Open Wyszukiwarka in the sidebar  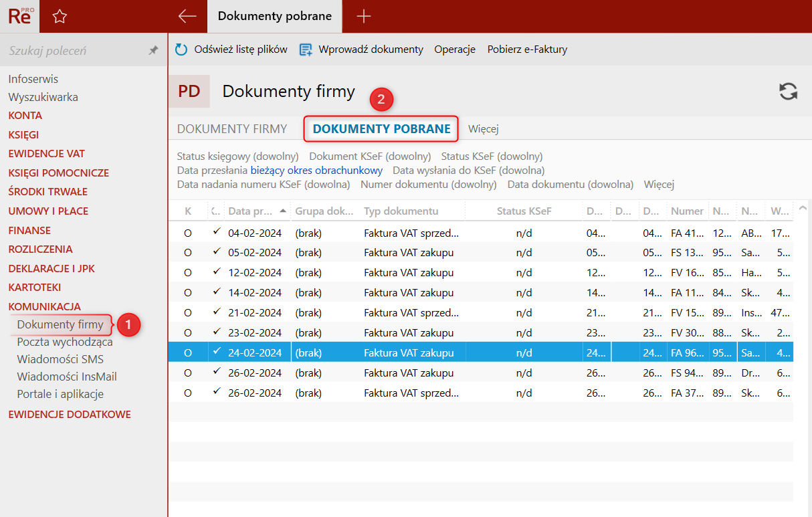[43, 97]
